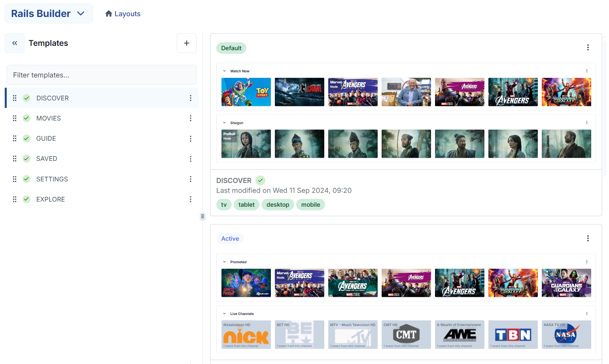
Task: Click the Layouts home icon
Action: click(x=109, y=14)
